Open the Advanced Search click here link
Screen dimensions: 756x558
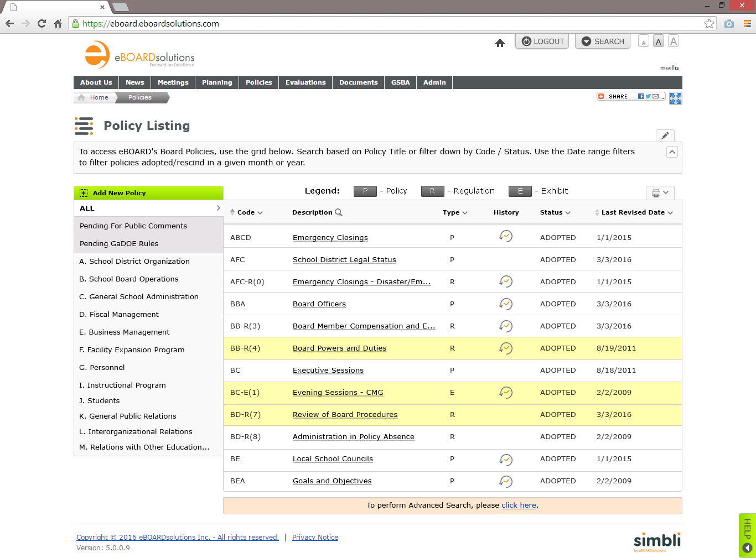(519, 505)
